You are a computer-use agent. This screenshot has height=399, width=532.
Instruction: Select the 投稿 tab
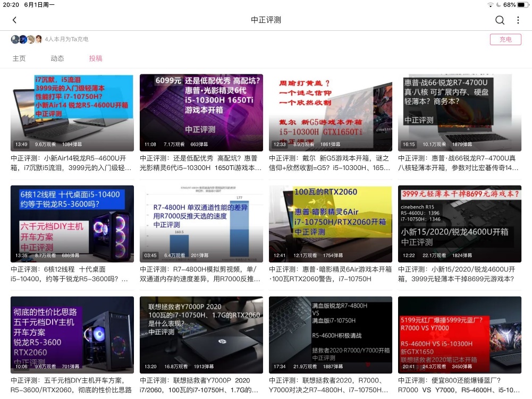click(x=96, y=58)
